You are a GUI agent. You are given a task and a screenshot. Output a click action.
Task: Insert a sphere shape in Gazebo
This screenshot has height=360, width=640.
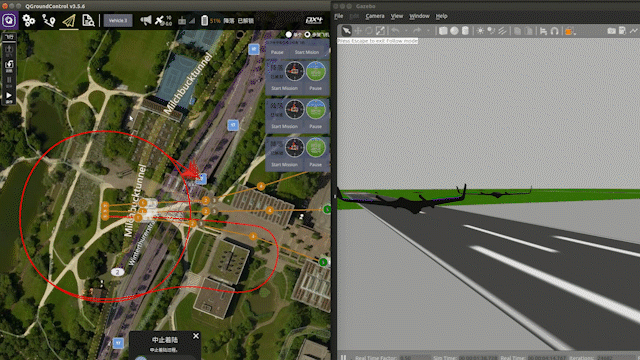pyautogui.click(x=454, y=31)
